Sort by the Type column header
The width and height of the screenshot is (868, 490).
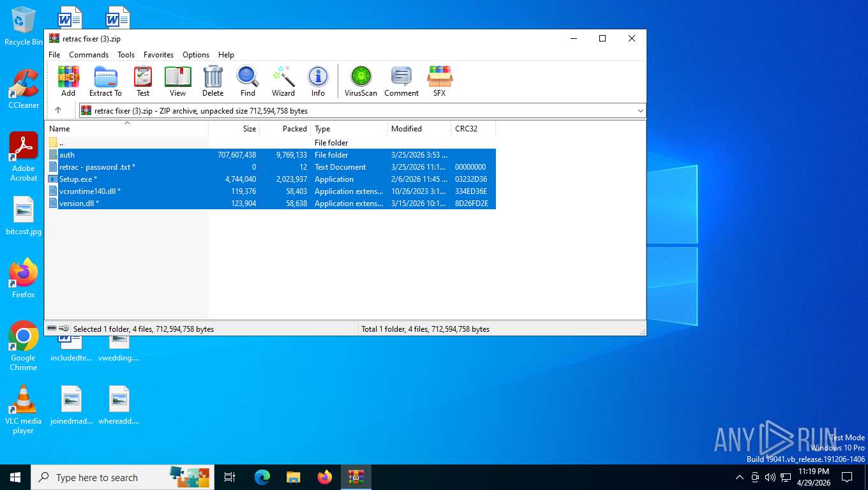[x=349, y=129]
